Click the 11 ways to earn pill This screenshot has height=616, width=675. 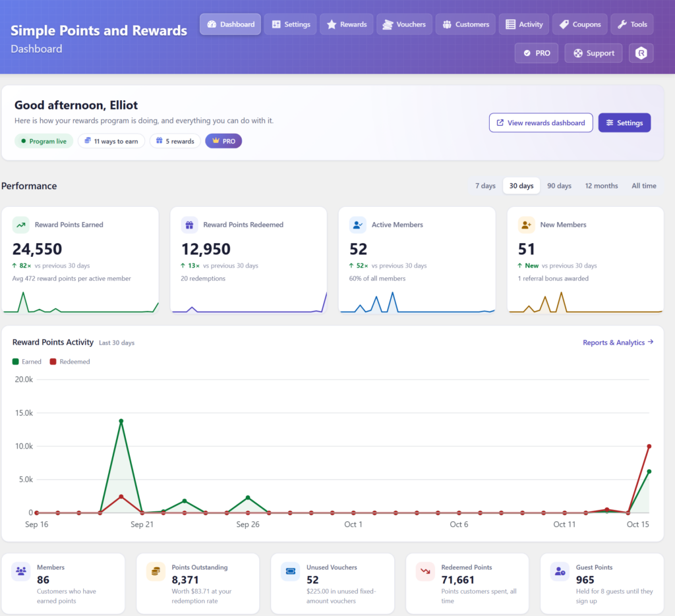click(111, 141)
